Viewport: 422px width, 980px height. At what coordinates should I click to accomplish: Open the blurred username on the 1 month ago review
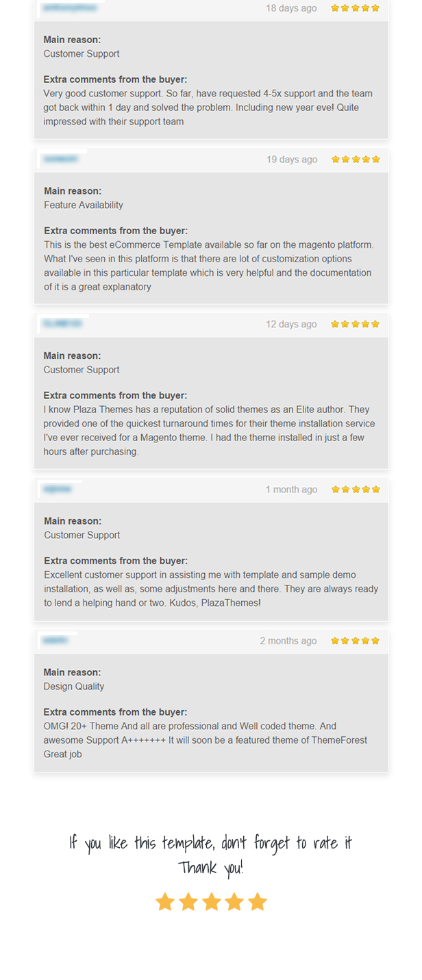[57, 489]
